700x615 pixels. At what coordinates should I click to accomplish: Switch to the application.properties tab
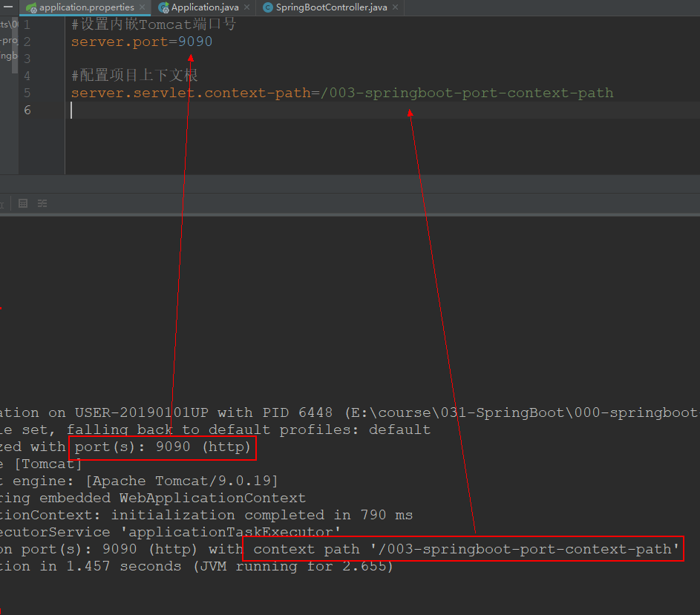click(x=86, y=7)
